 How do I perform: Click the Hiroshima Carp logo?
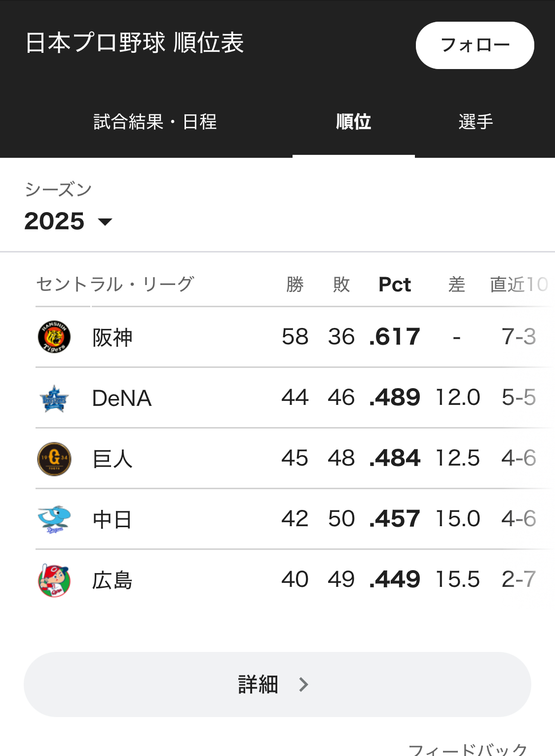click(x=54, y=580)
